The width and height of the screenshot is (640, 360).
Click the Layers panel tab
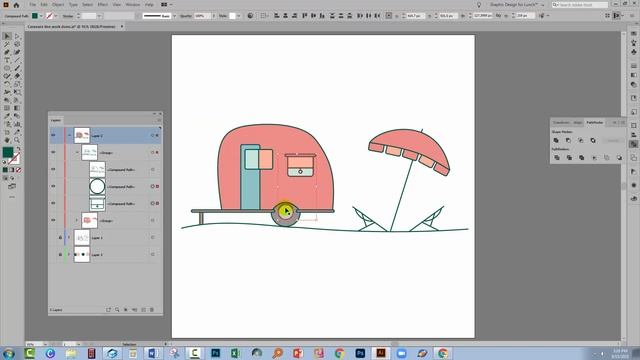click(56, 120)
